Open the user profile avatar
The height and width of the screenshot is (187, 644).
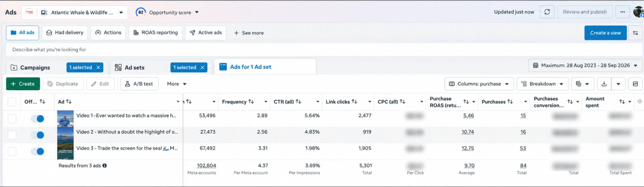pyautogui.click(x=638, y=12)
